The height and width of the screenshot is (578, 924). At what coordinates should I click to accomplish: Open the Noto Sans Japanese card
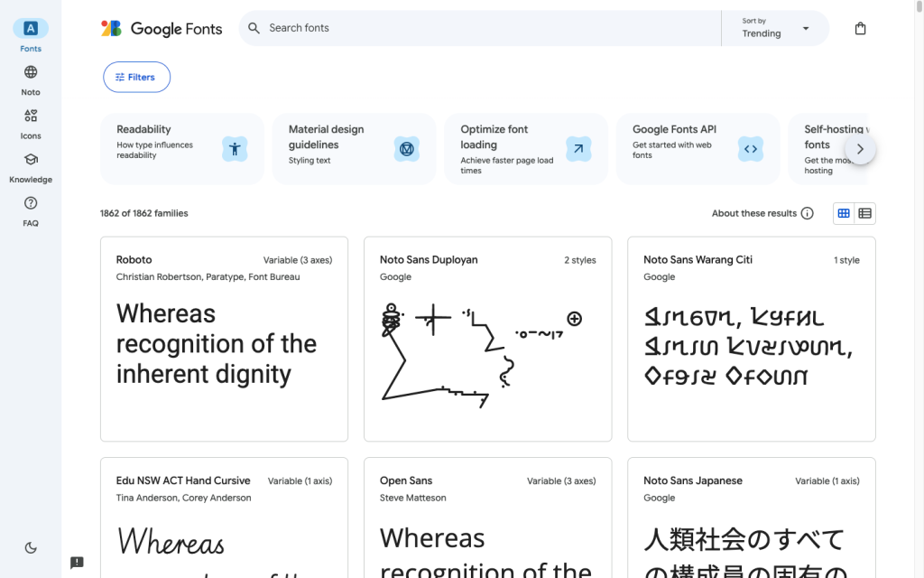point(752,517)
